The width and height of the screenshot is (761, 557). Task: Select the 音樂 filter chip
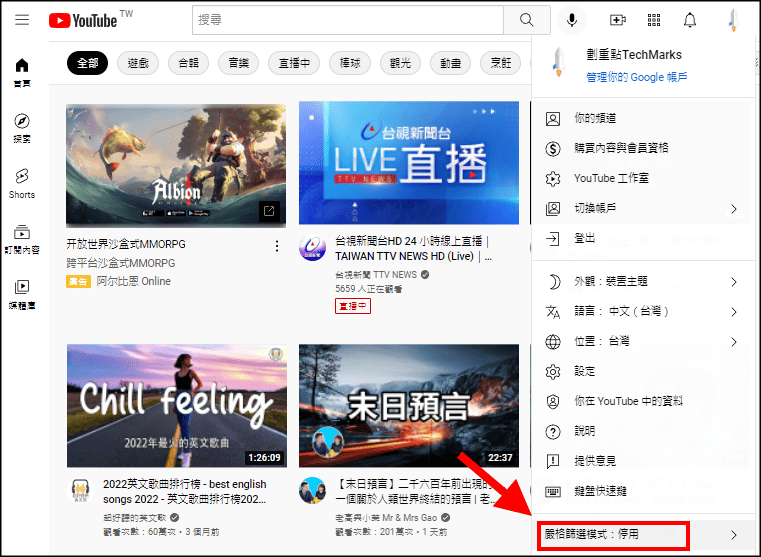click(x=238, y=63)
